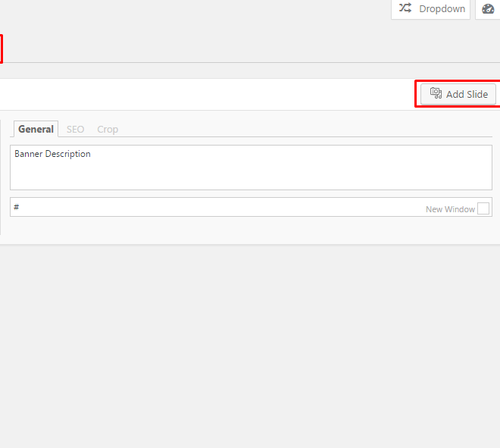Click the Dropdown label text

(x=442, y=9)
